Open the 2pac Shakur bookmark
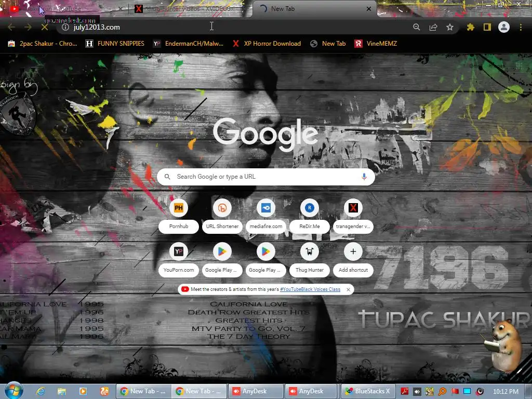 [43, 44]
